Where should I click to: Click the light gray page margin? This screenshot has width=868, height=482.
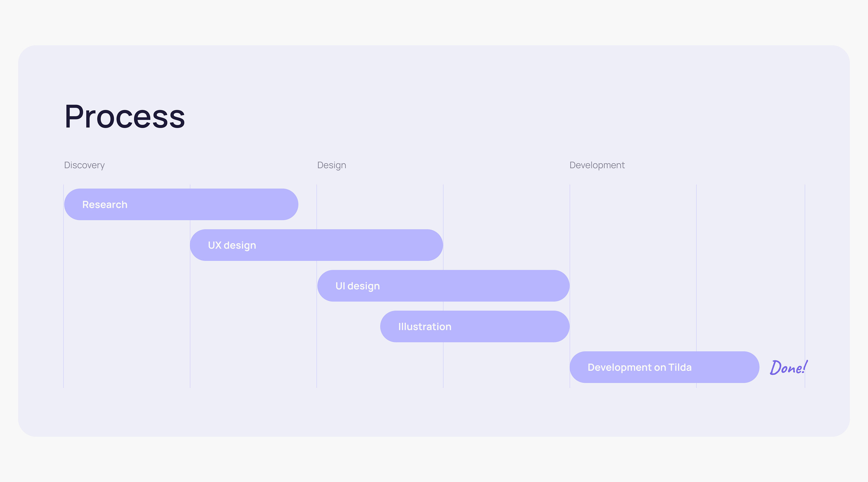[x=434, y=462]
